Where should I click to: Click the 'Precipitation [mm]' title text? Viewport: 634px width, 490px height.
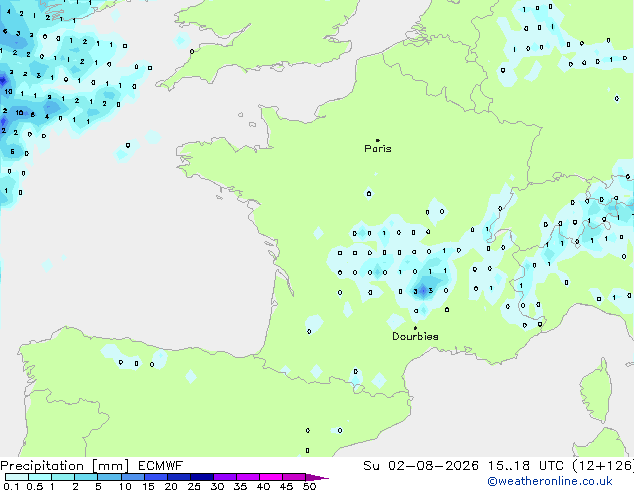(65, 466)
